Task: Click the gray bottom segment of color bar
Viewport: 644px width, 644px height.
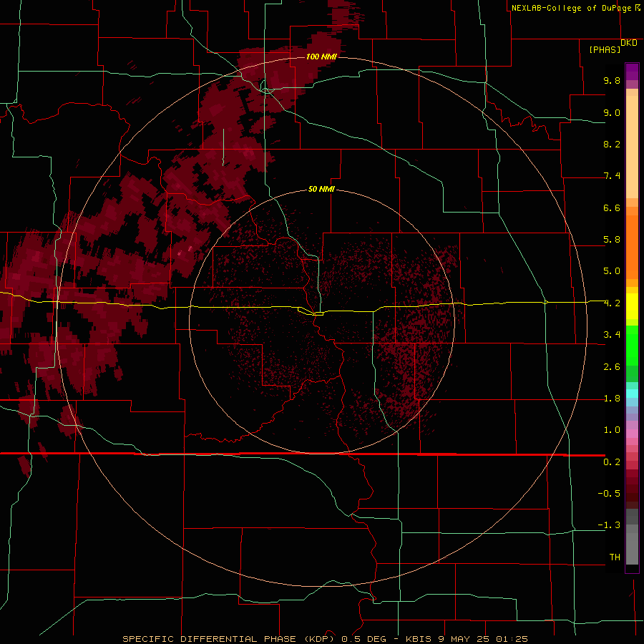Action: click(x=632, y=545)
